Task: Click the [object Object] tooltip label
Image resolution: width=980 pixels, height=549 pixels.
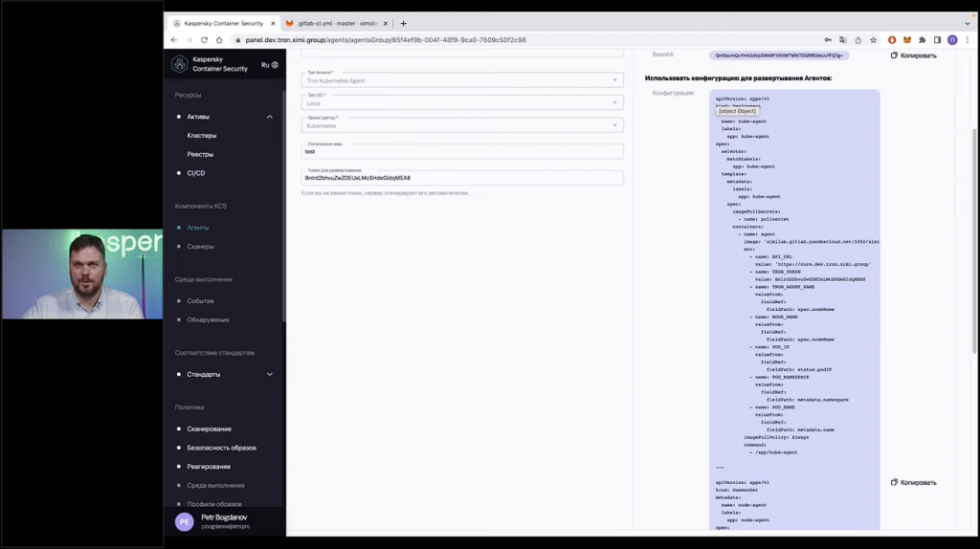Action: (x=737, y=111)
